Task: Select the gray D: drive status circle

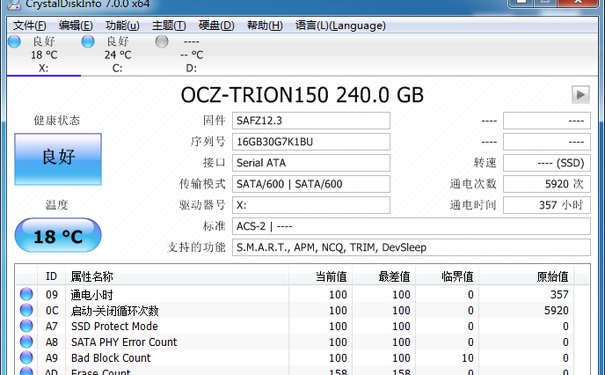Action: point(162,41)
